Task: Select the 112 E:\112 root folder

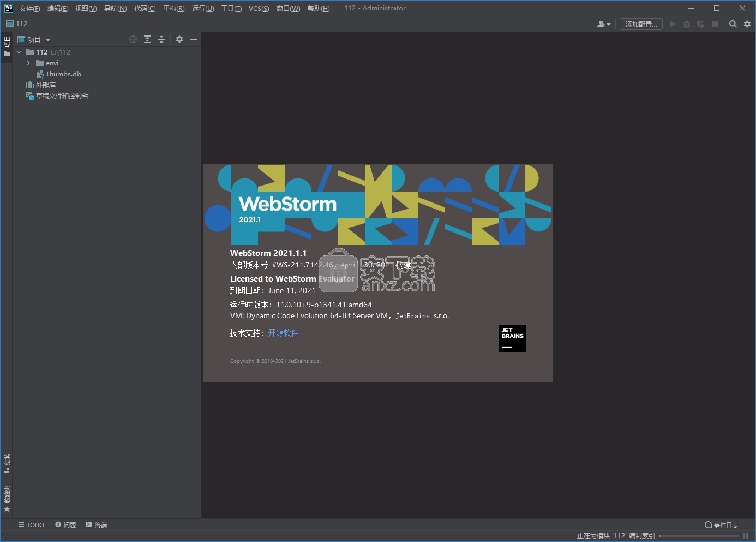Action: (107, 52)
